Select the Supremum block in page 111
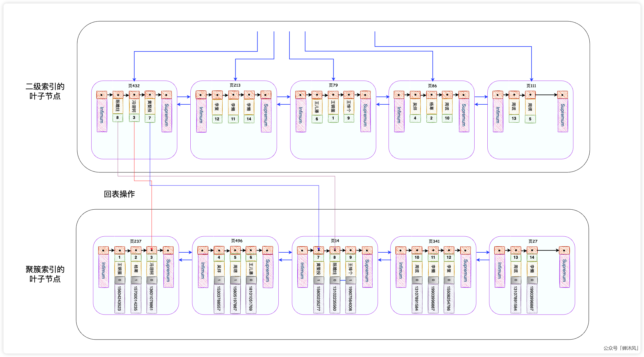 pos(563,115)
